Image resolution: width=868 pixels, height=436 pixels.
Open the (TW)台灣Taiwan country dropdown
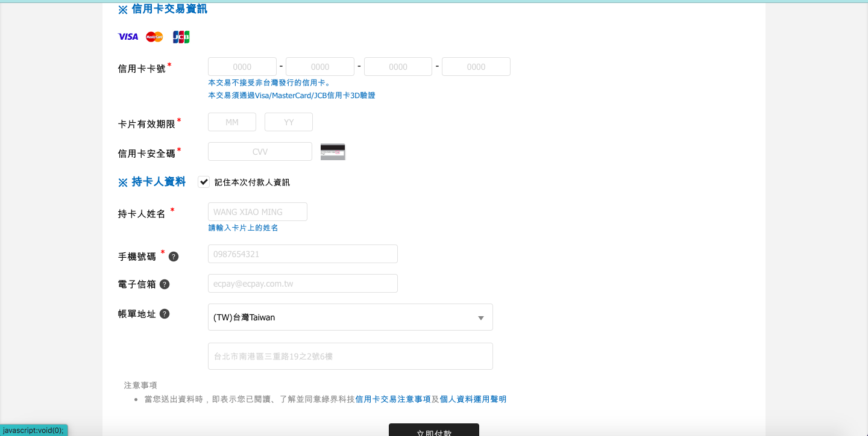click(x=350, y=317)
